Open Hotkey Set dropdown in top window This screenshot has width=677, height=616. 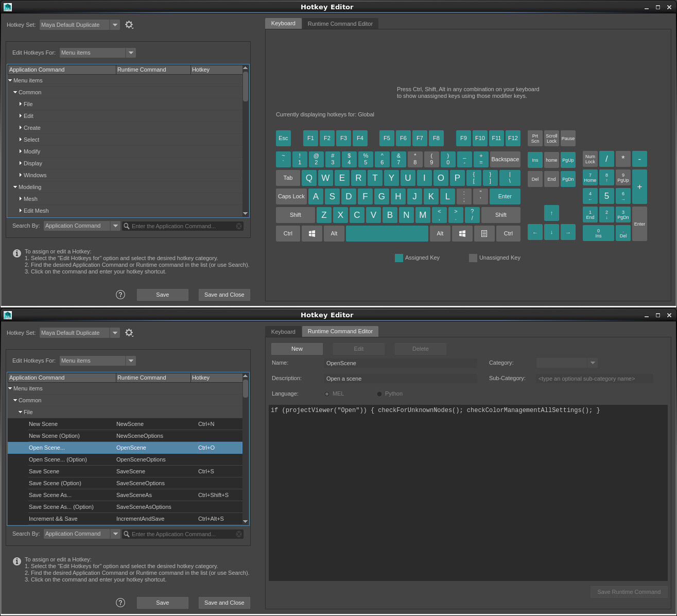[x=80, y=25]
